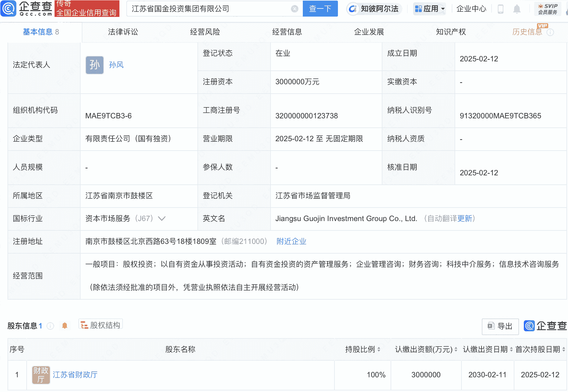
Task: Click the 导出 export button
Action: click(500, 326)
